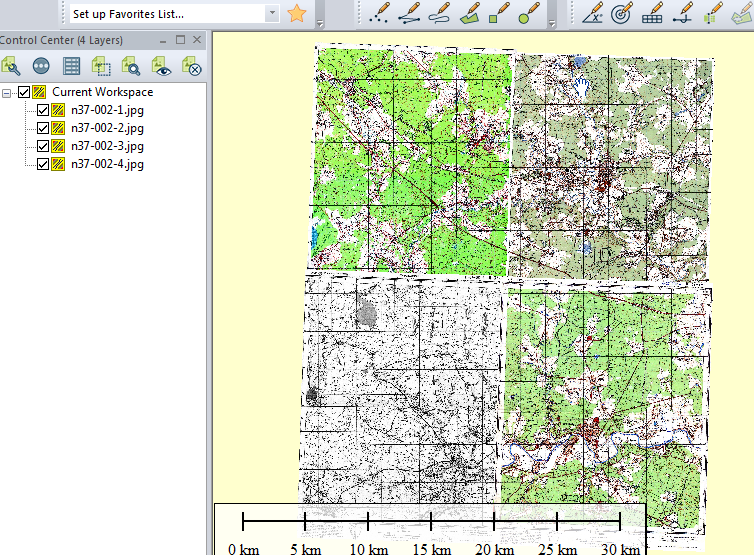The width and height of the screenshot is (754, 555).
Task: Select the Create Point Feature tool
Action: (378, 14)
